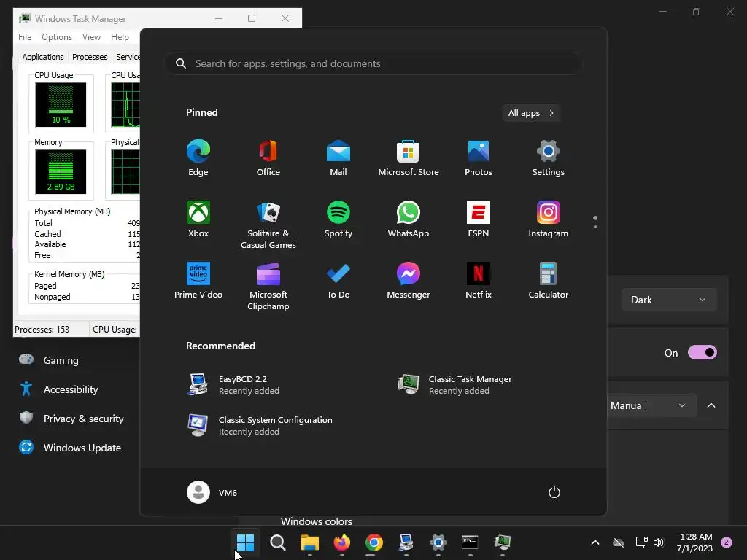Screen dimensions: 747x560
Task: Switch to Applications tab in Task Manager
Action: [x=43, y=57]
